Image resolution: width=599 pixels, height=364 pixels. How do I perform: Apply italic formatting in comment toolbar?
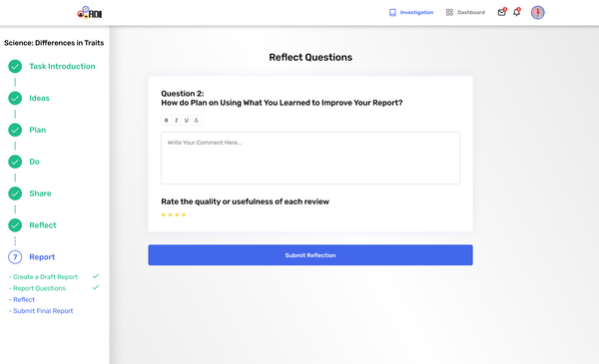[176, 121]
